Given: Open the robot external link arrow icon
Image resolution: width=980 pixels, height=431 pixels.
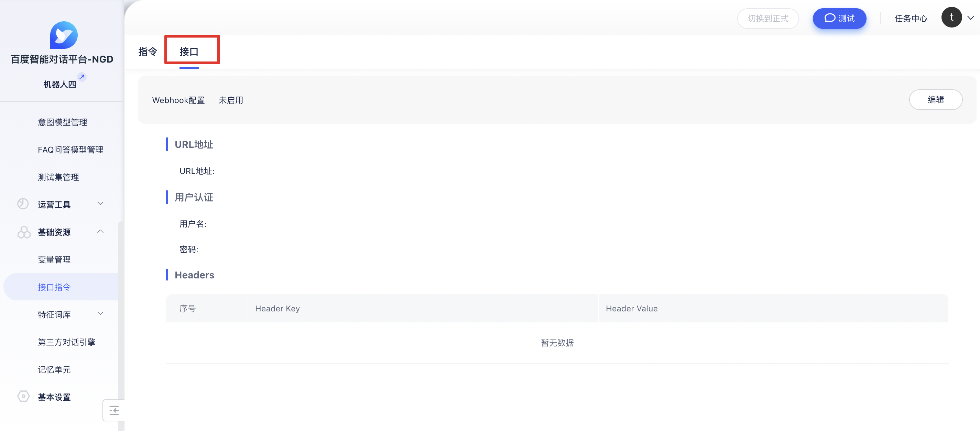Looking at the screenshot, I should coord(82,77).
